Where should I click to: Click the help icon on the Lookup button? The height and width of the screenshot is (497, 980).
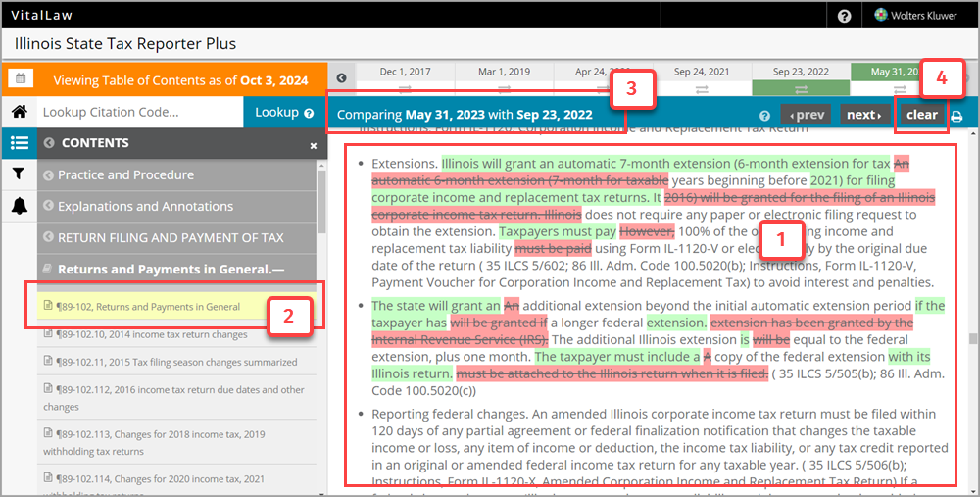(309, 113)
